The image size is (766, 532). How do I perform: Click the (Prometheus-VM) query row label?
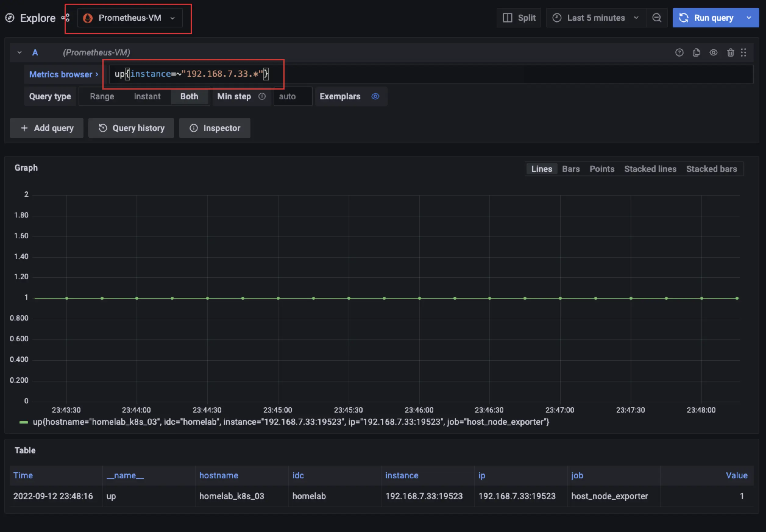[x=96, y=52]
